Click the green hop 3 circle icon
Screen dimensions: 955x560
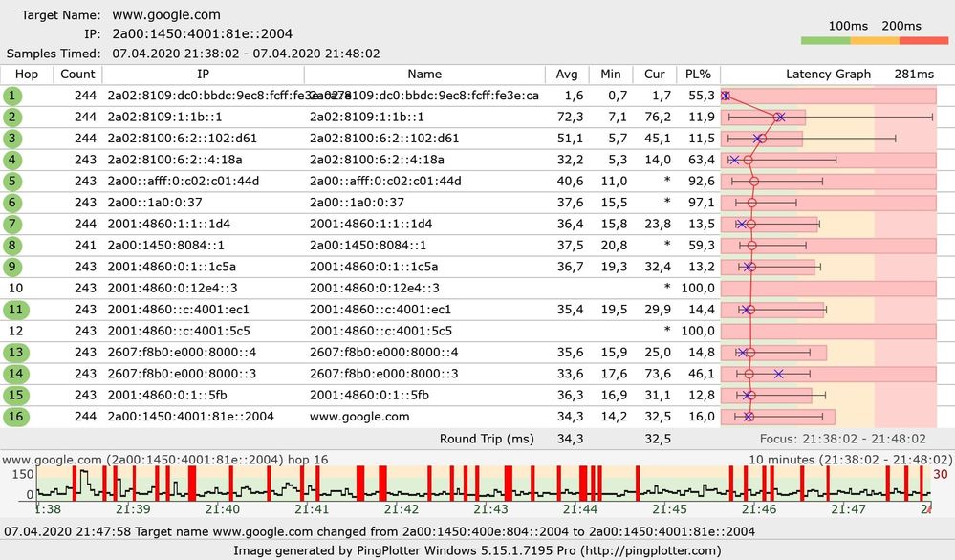12,139
